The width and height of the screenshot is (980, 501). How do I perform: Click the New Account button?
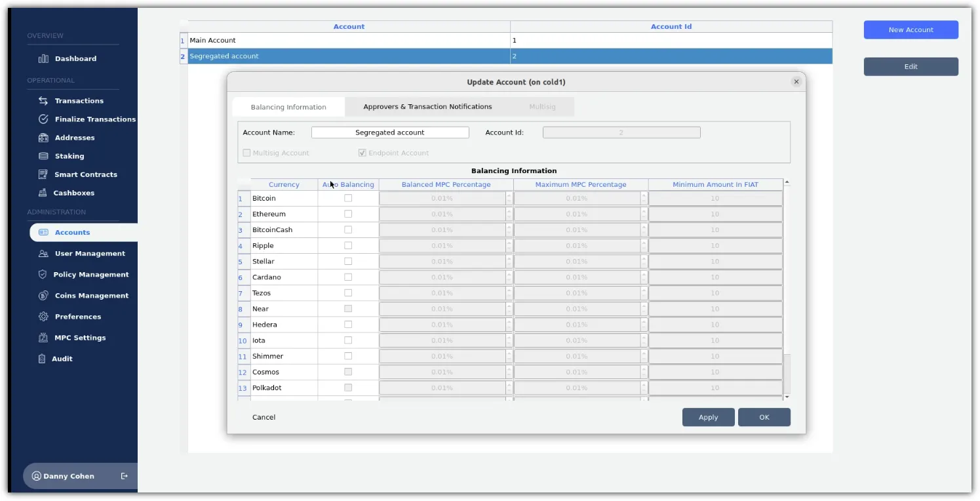click(x=911, y=30)
